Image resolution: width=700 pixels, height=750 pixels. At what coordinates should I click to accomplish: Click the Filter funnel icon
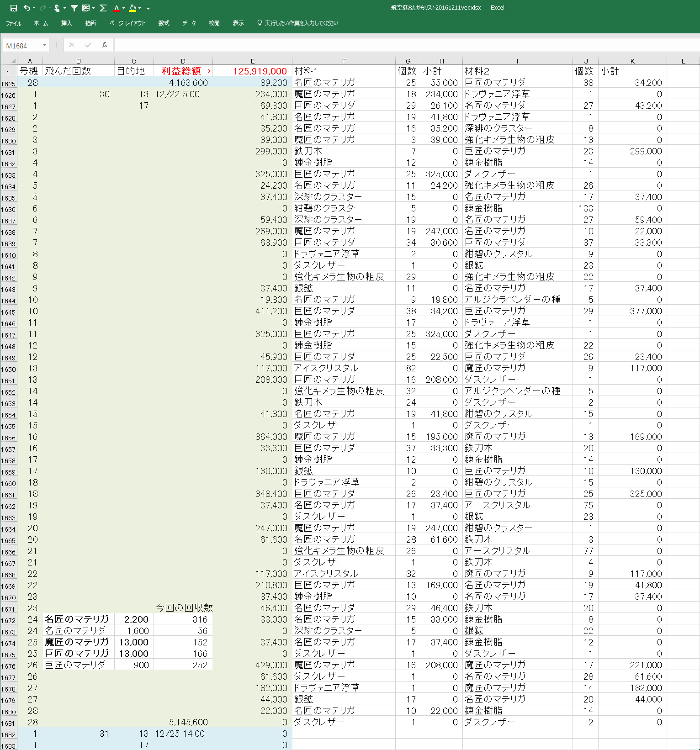point(74,8)
